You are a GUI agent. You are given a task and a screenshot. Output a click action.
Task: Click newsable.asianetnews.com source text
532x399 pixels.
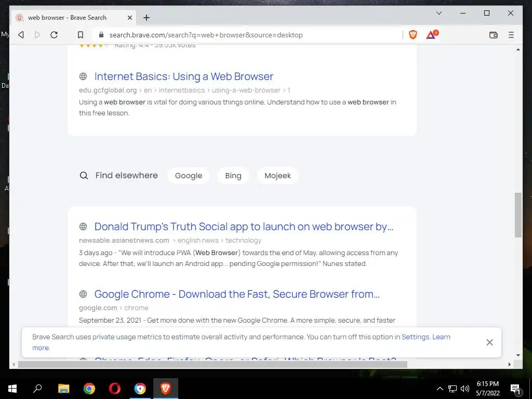click(124, 240)
